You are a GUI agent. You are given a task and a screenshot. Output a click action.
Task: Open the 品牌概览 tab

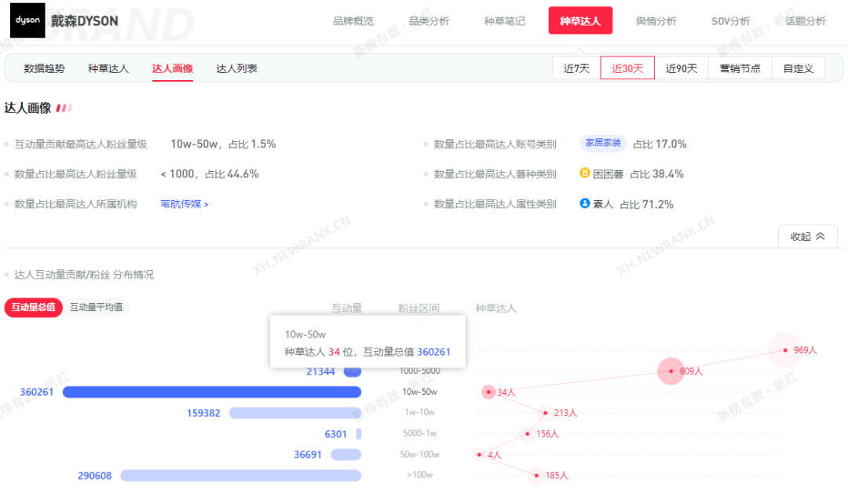coord(353,21)
